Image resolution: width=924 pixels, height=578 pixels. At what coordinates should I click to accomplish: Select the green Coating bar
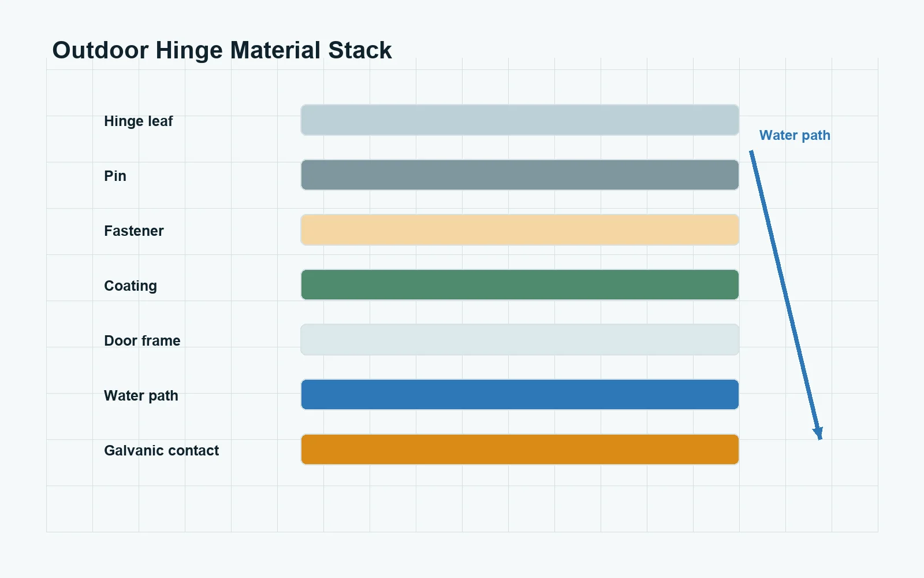(520, 285)
